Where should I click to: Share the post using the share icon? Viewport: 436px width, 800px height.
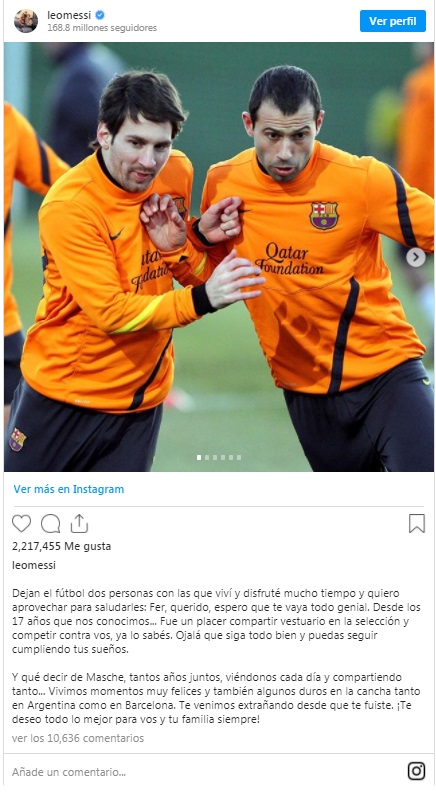[79, 523]
